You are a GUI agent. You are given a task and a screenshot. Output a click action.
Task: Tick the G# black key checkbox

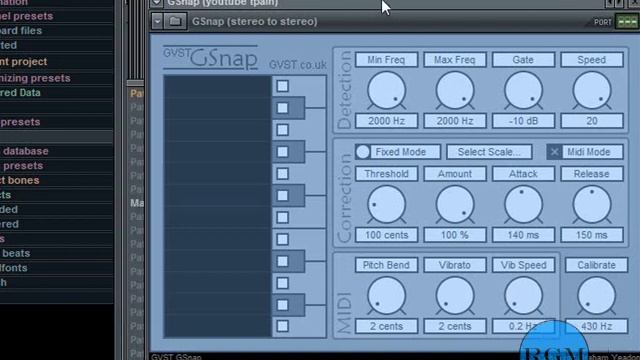click(x=282, y=152)
